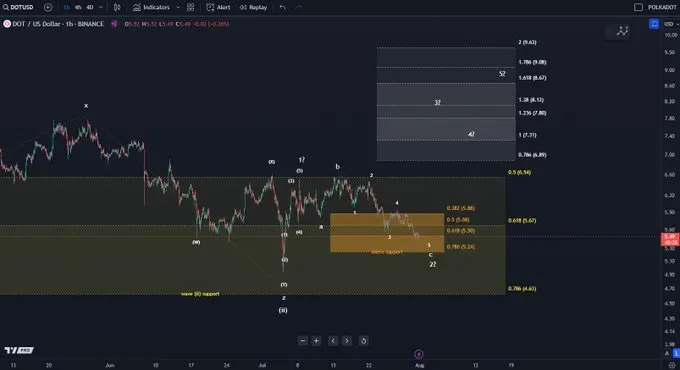This screenshot has height=370, width=680.
Task: Click the 'wave (ii) support' text label
Action: pos(200,294)
